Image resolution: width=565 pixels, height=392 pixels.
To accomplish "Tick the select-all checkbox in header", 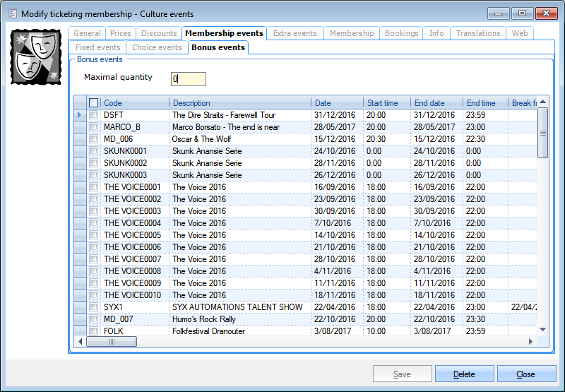I will pos(94,103).
